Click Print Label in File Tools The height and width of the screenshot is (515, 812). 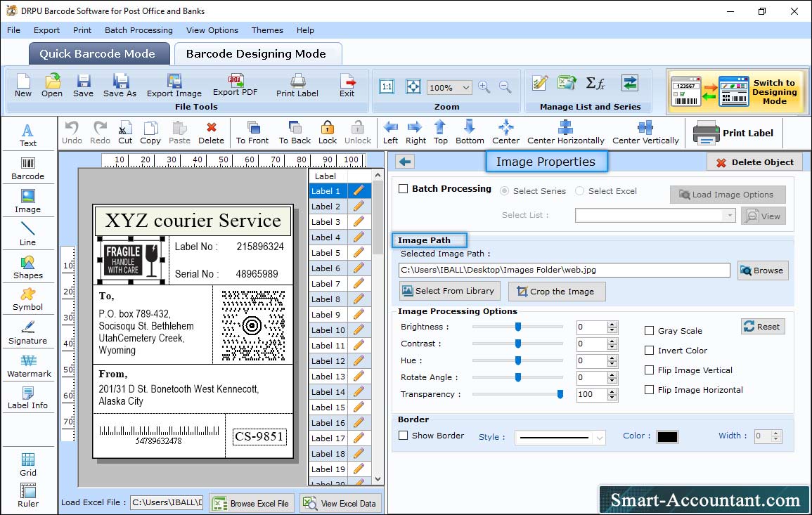pyautogui.click(x=297, y=86)
